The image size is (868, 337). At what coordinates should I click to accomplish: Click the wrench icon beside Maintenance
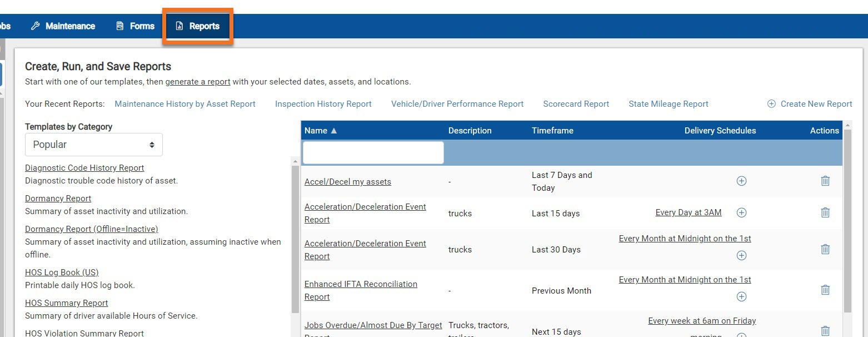35,26
